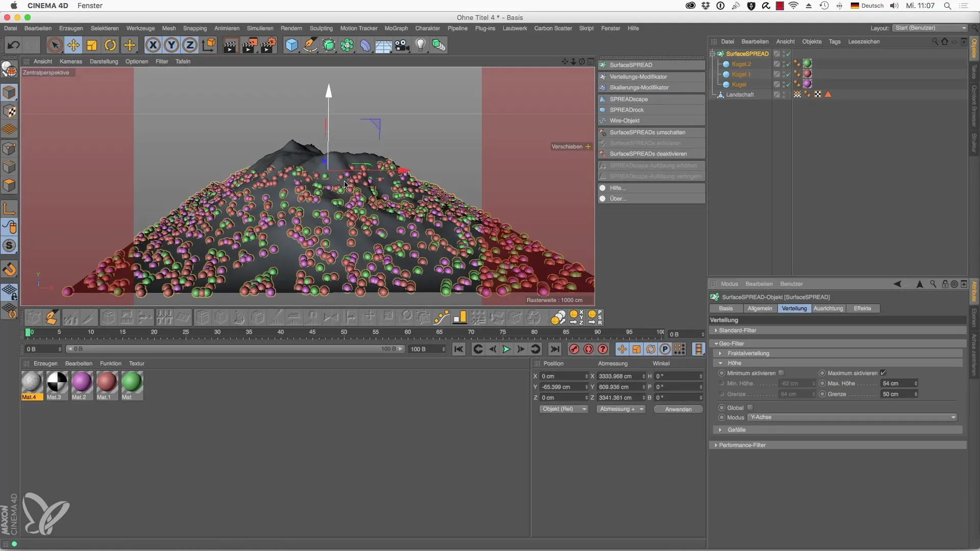Switch to the Ausrichtung tab
This screenshot has width=980, height=551.
click(x=828, y=308)
